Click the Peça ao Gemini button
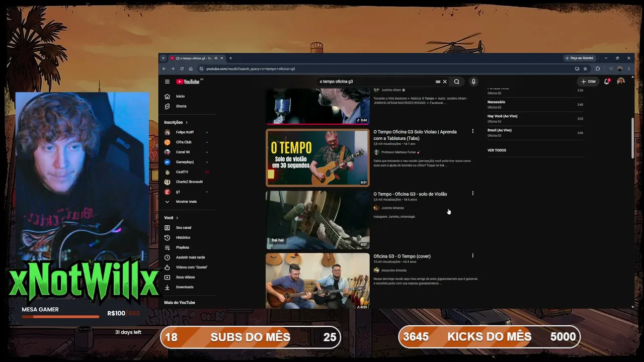644x362 pixels. click(579, 58)
